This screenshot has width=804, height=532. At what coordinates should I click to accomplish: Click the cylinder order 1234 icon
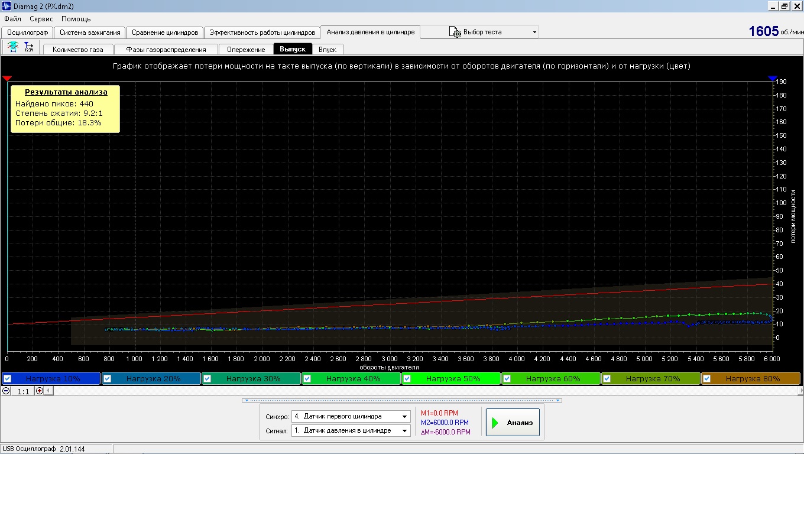(28, 48)
